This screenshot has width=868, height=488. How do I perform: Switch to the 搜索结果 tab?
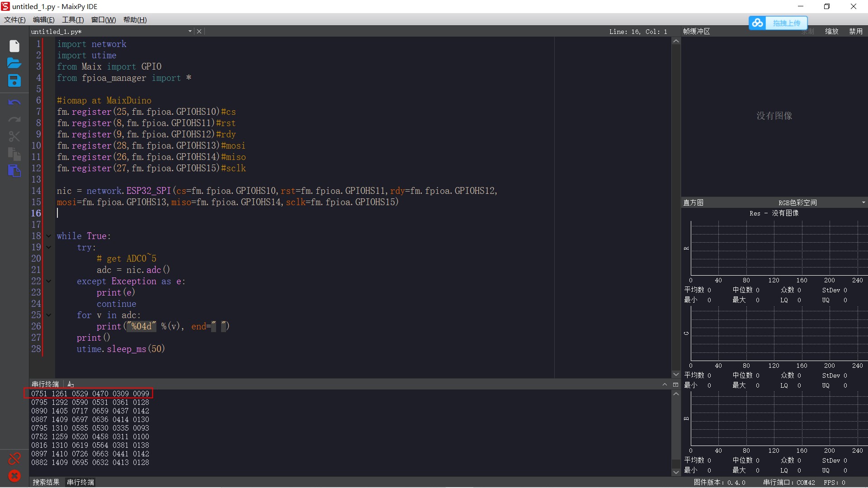click(x=46, y=482)
